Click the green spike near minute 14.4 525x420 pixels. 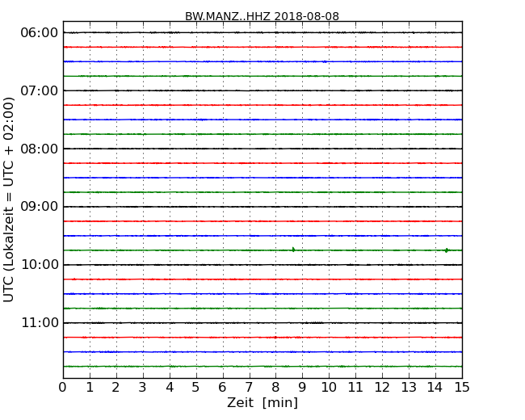pyautogui.click(x=447, y=250)
